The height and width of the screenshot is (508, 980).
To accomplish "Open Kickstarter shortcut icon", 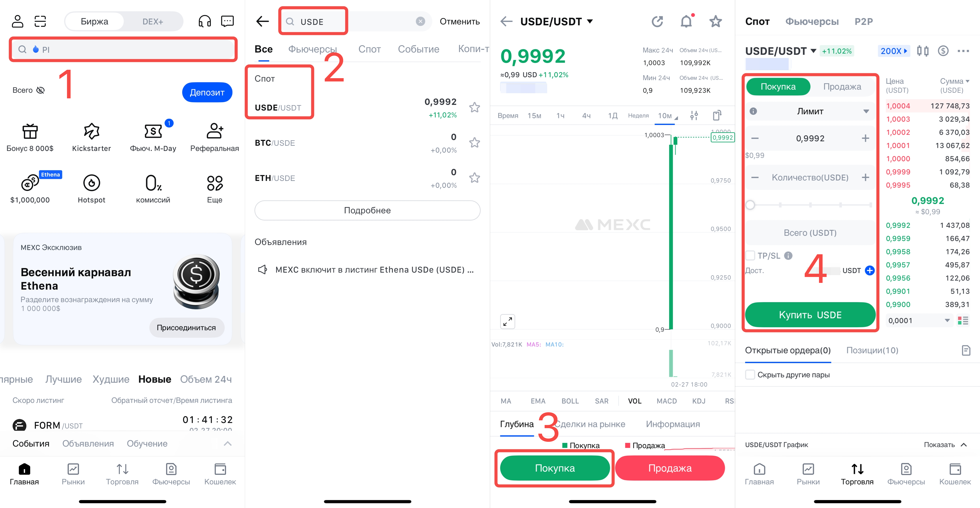I will [91, 131].
